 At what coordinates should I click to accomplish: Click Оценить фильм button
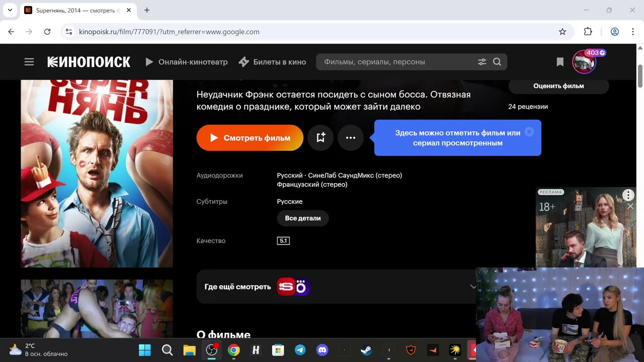[558, 86]
